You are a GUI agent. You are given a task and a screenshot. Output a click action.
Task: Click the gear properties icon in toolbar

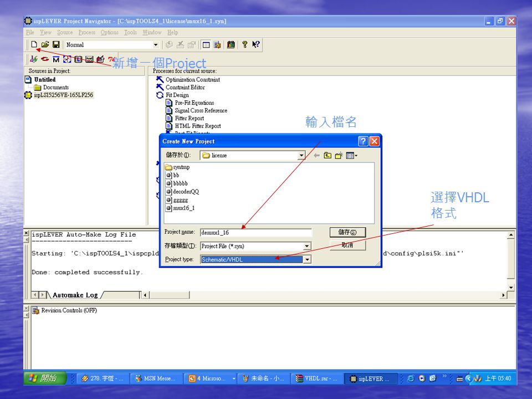[x=217, y=45]
